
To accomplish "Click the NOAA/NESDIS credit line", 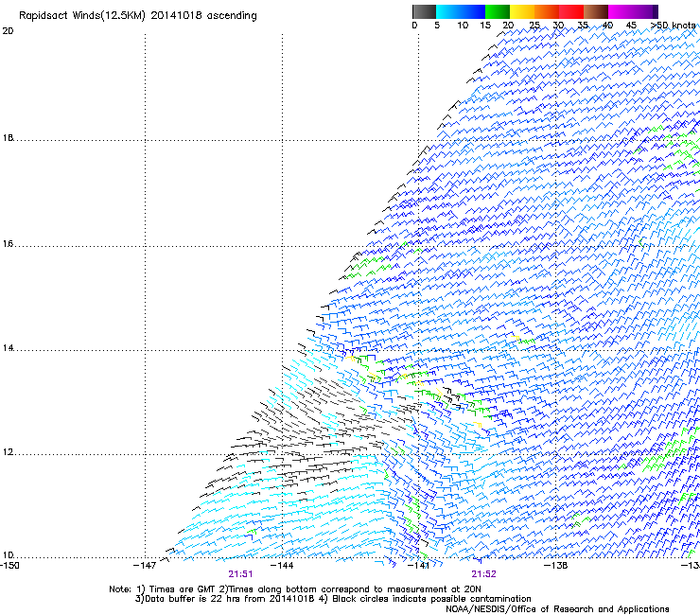I will [x=557, y=609].
